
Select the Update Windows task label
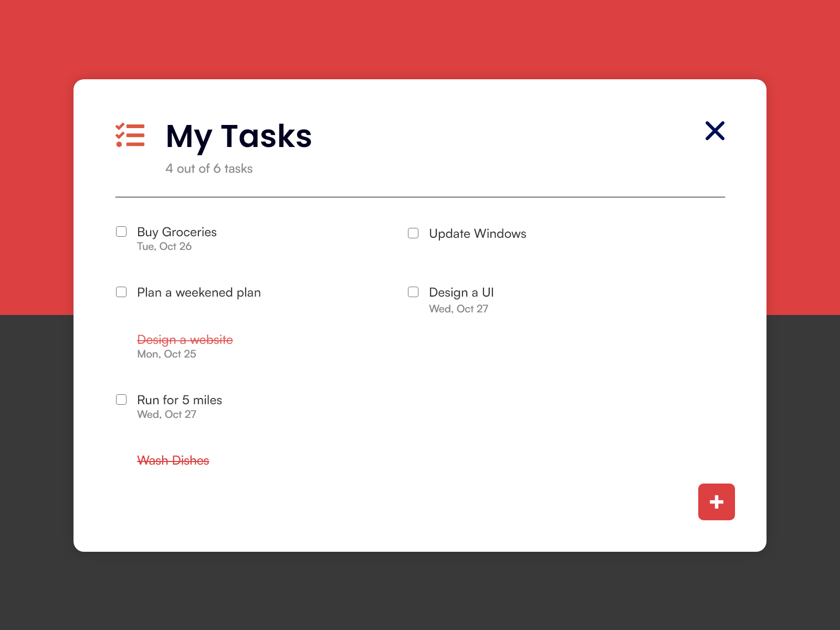pos(478,234)
